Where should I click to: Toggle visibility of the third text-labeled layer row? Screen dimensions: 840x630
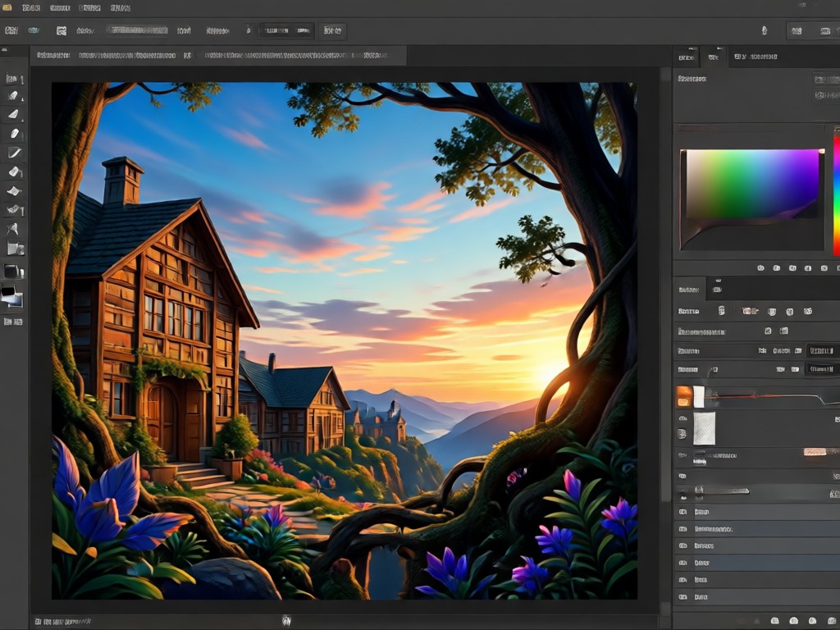(683, 546)
